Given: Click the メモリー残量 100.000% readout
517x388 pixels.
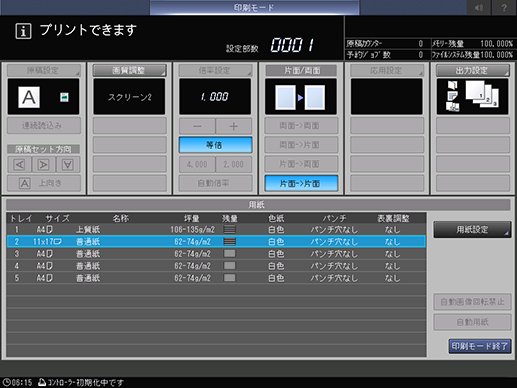Looking at the screenshot, I should [x=472, y=44].
